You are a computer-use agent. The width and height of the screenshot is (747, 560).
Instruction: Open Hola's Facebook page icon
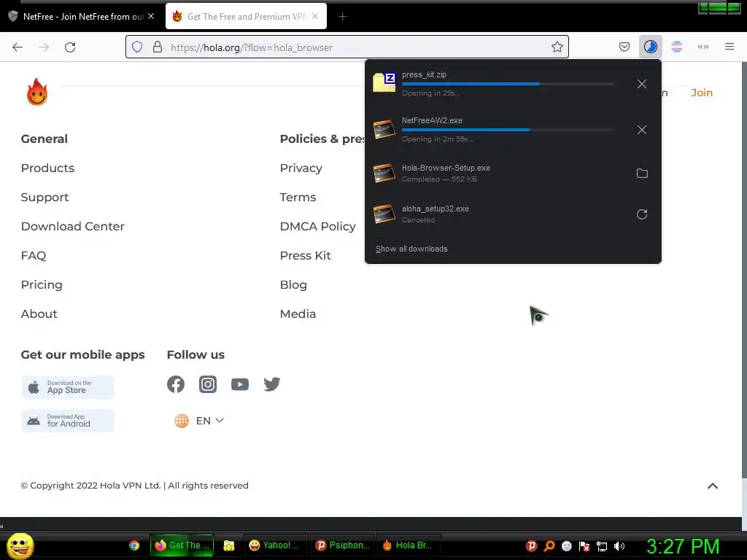176,384
